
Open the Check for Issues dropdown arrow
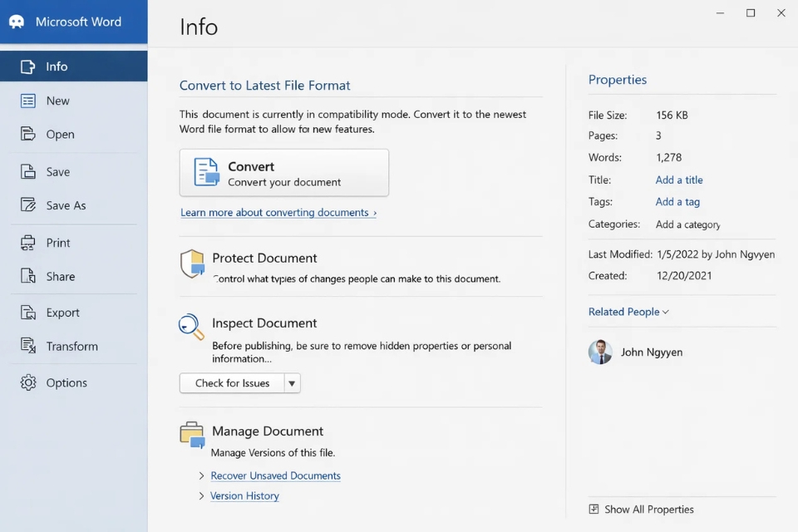[292, 383]
